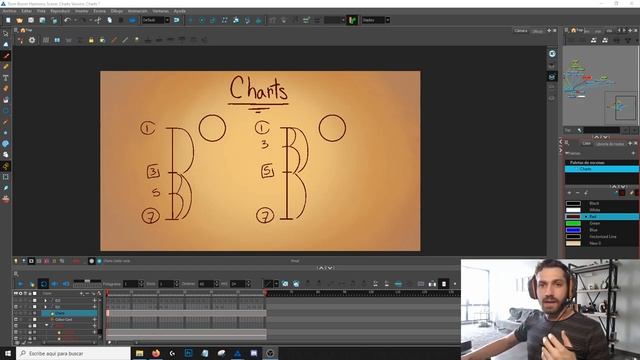Open the Archivo menu
The height and width of the screenshot is (360, 640).
[9, 11]
